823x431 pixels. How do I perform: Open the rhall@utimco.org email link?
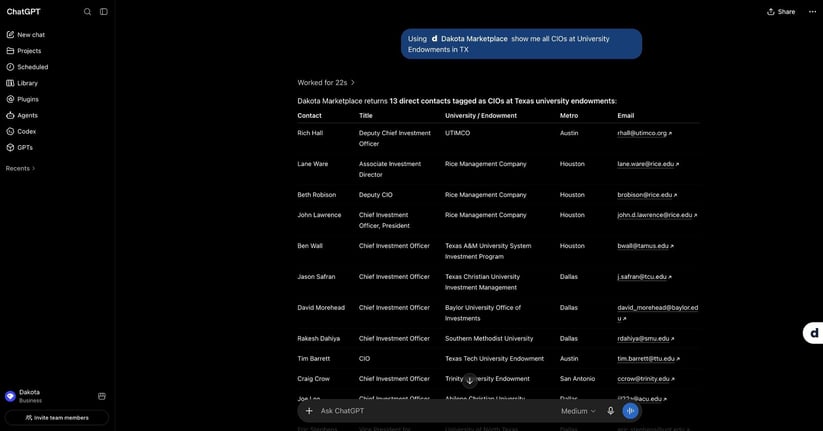coord(644,133)
